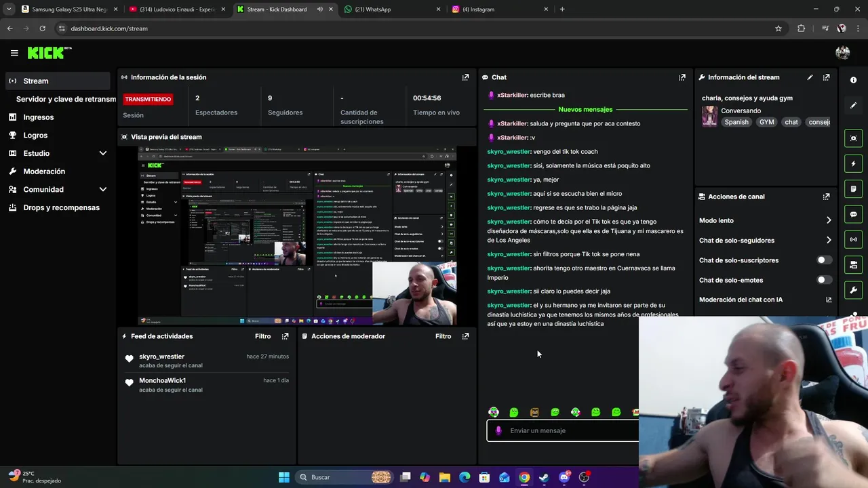Click the stream preview thumbnail
Viewport: 868px width, 488px height.
pyautogui.click(x=297, y=236)
